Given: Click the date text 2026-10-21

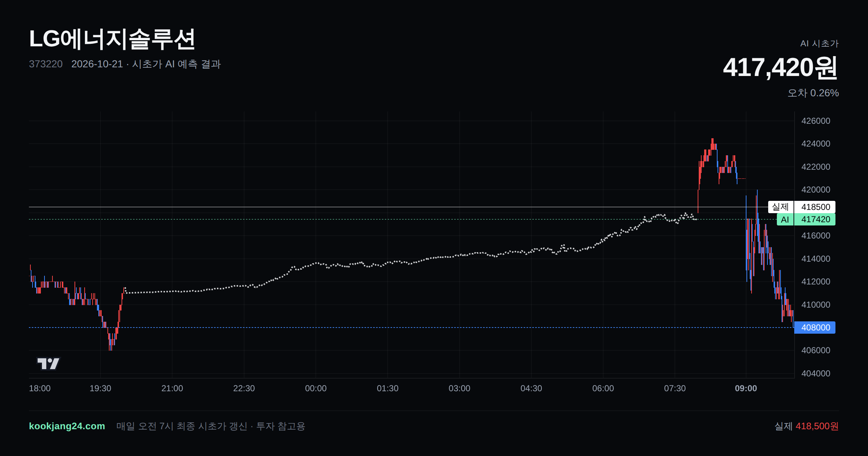Looking at the screenshot, I should pyautogui.click(x=97, y=64).
